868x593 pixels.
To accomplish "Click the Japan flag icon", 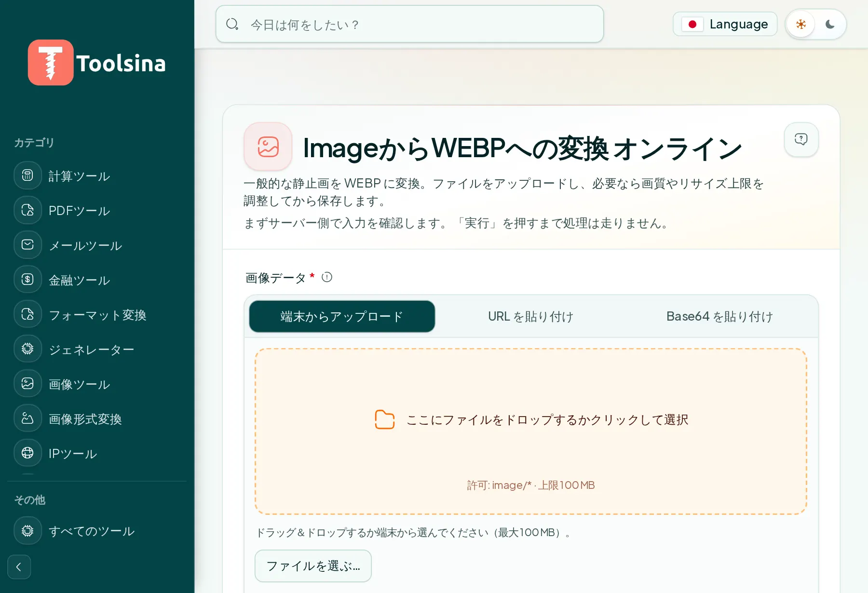I will click(692, 24).
